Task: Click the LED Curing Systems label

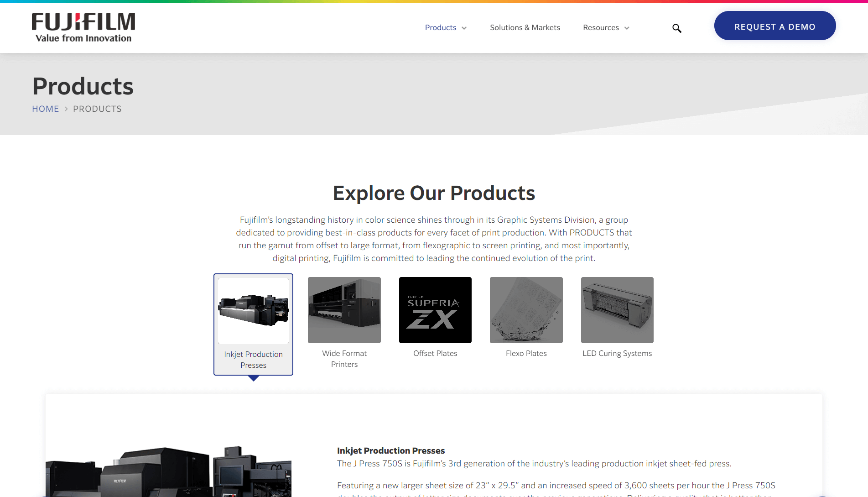Action: click(617, 353)
